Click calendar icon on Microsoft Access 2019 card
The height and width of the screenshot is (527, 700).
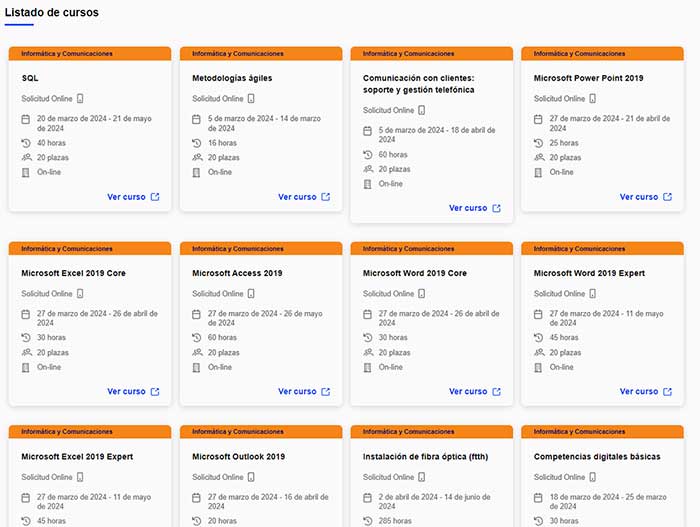pos(197,314)
